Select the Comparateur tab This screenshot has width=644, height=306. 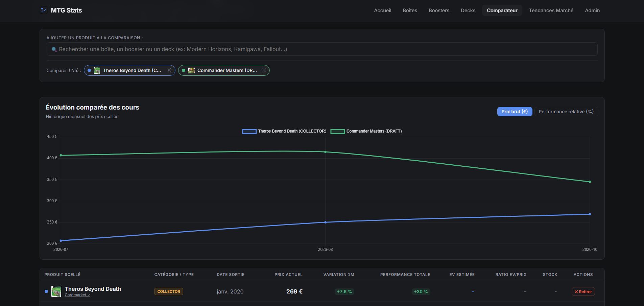pos(502,10)
